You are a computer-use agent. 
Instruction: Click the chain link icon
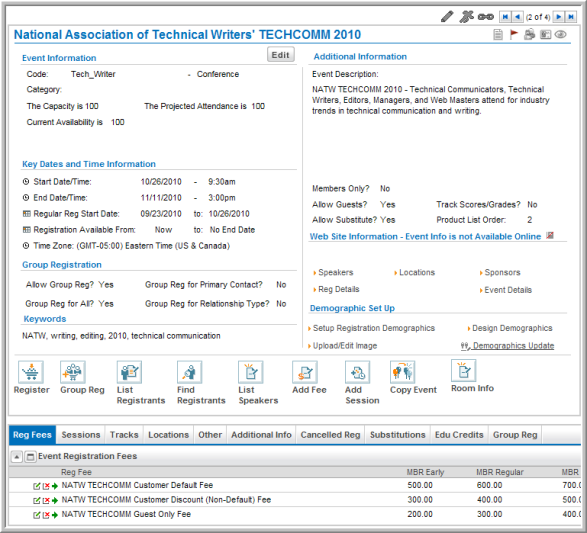(x=486, y=17)
